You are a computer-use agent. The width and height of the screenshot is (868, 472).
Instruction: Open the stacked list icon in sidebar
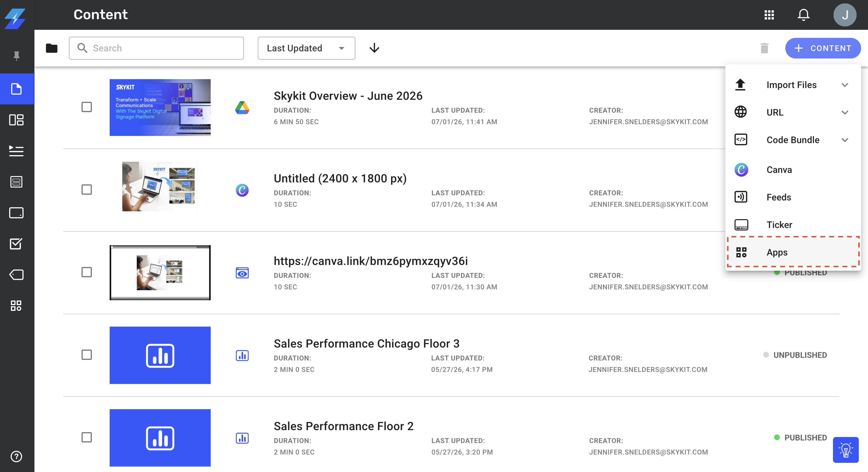17,182
